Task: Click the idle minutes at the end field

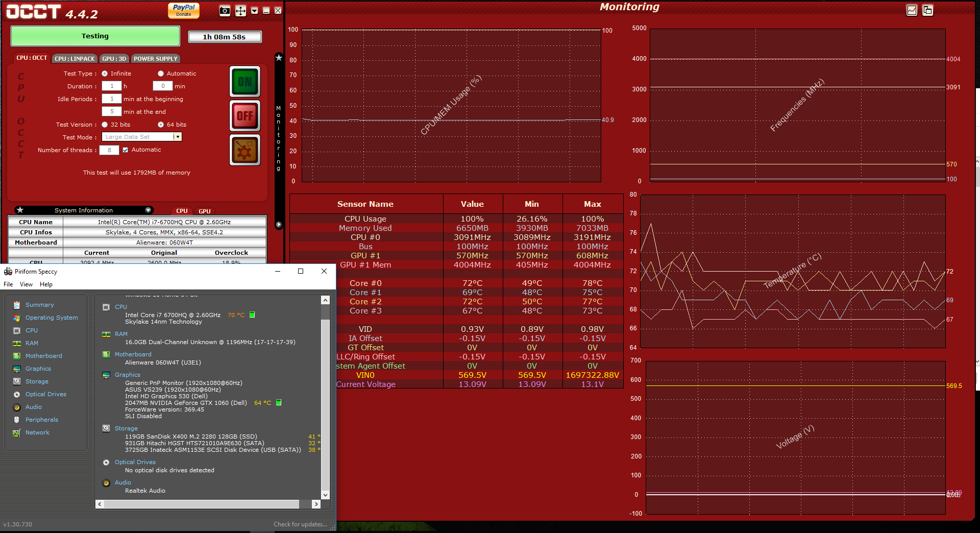Action: [x=112, y=112]
